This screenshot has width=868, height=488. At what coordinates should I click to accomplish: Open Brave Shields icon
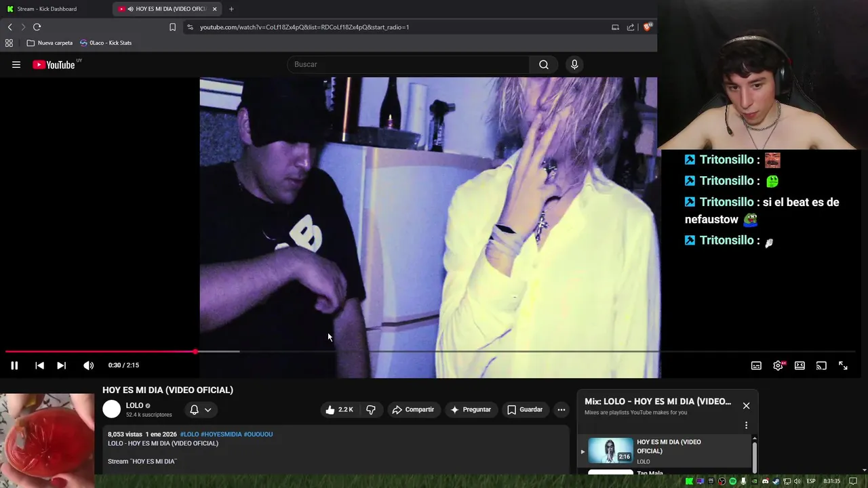(648, 27)
